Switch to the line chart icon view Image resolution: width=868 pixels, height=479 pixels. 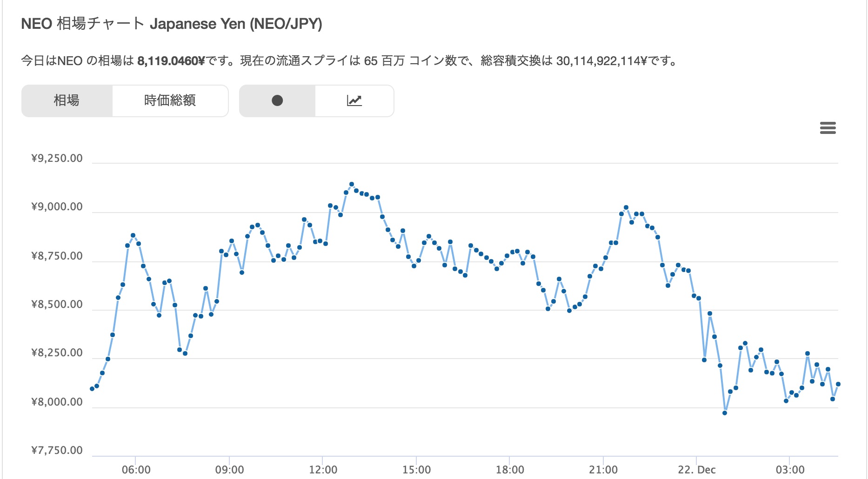click(x=354, y=100)
